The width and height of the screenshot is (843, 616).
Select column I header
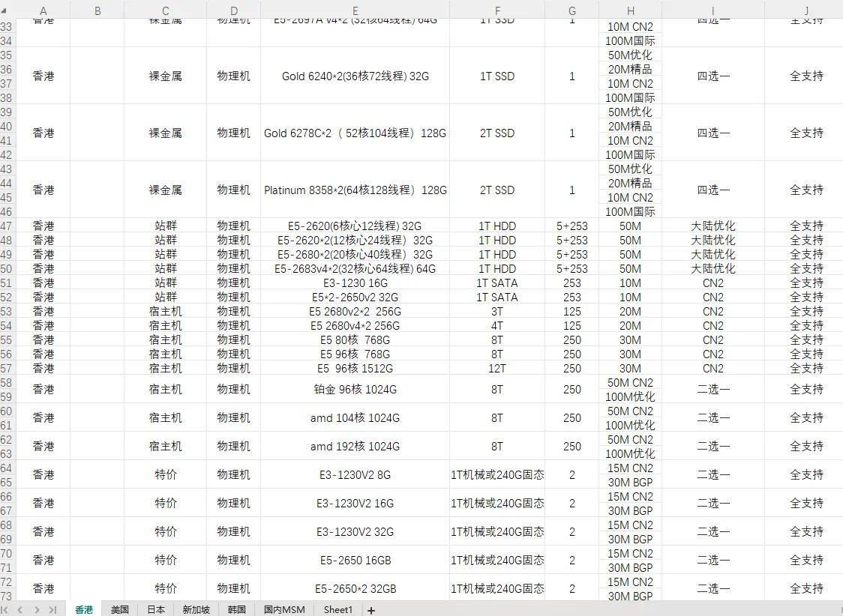coord(713,10)
